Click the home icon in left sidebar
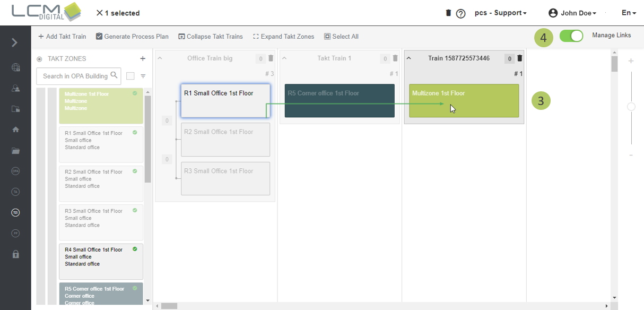Image resolution: width=644 pixels, height=310 pixels. tap(15, 130)
